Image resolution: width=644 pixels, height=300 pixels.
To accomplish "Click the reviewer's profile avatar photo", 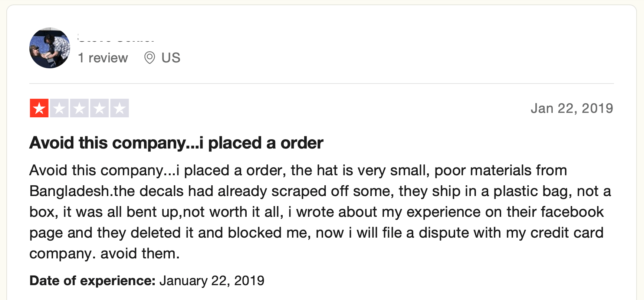I will [50, 48].
